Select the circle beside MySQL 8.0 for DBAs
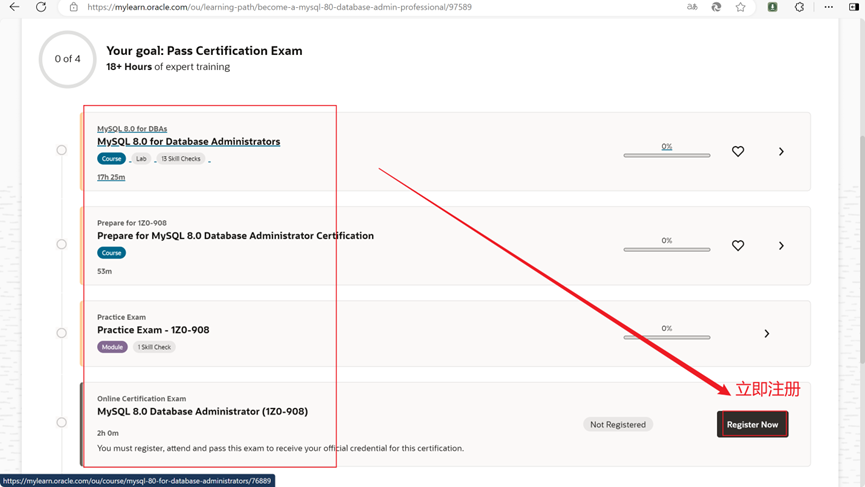This screenshot has width=865, height=487. click(61, 150)
